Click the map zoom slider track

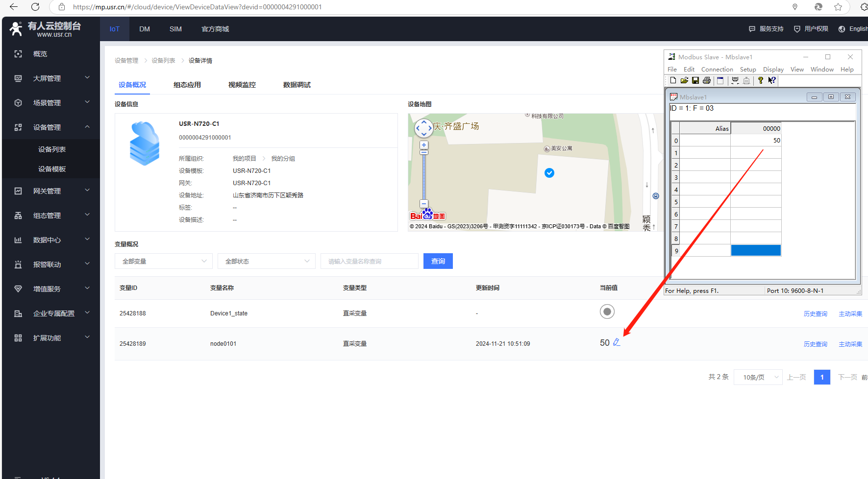click(424, 176)
